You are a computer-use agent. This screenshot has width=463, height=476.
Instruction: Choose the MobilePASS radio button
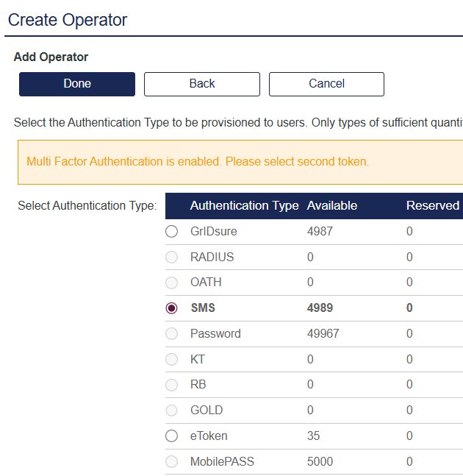coord(172,462)
